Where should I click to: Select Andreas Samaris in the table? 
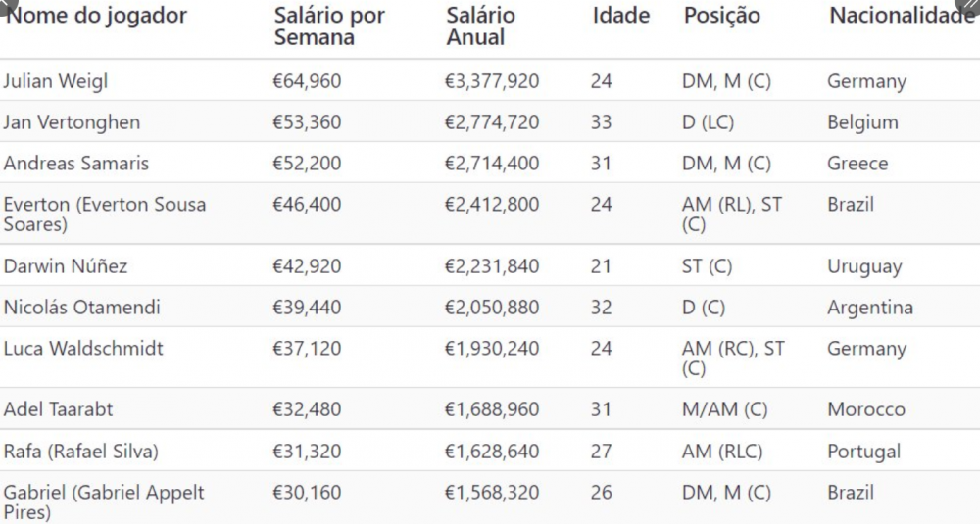tap(76, 163)
